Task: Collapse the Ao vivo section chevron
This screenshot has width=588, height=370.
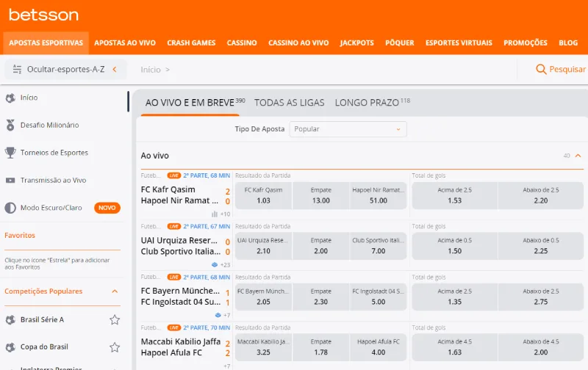Action: point(578,156)
